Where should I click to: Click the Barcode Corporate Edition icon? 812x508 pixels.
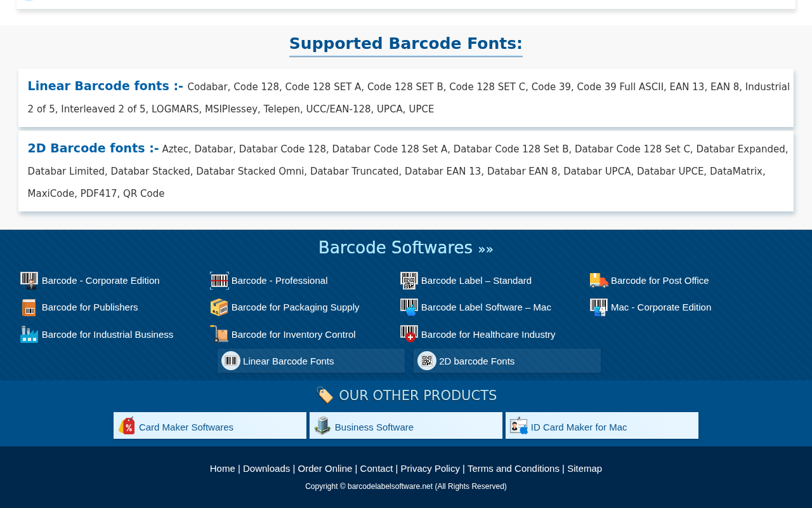[29, 281]
